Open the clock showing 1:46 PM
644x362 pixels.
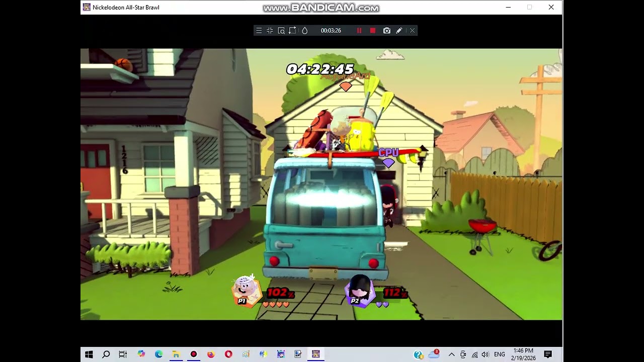[523, 354]
